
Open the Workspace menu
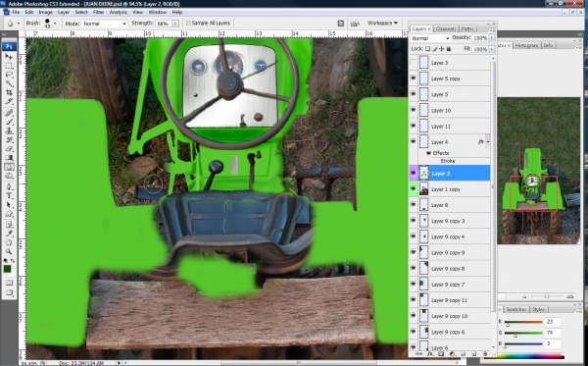pos(382,24)
